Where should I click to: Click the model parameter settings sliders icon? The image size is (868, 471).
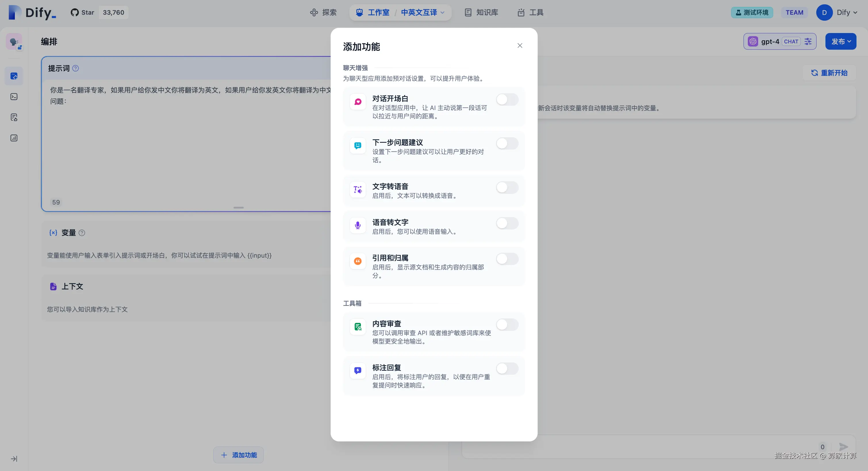pos(808,41)
